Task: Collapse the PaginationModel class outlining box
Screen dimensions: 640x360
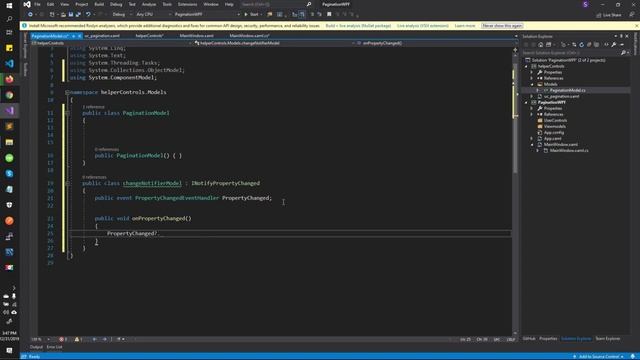Action: [67, 113]
